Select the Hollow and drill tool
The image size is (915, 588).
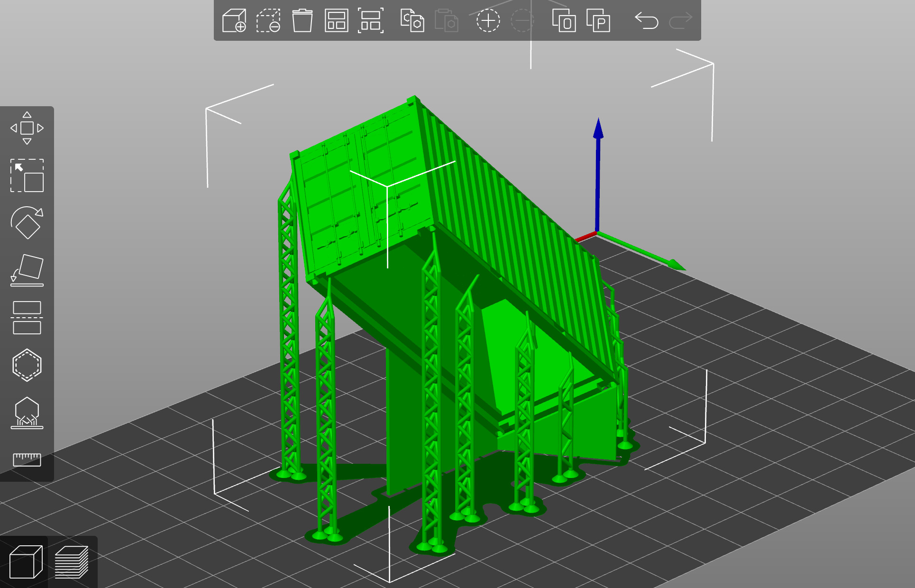pos(27,365)
